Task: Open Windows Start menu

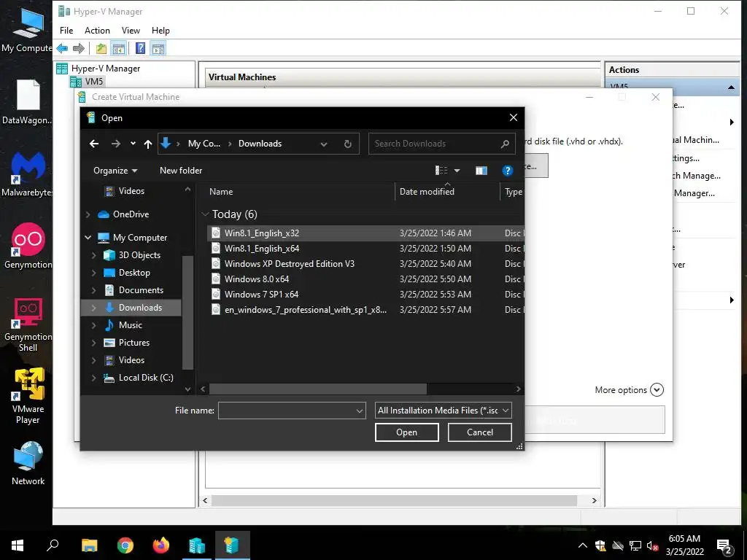Action: [x=18, y=545]
